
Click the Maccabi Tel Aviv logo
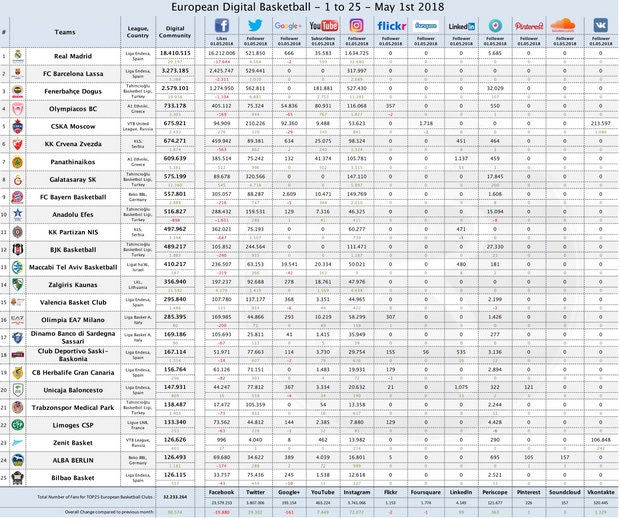coord(18,267)
